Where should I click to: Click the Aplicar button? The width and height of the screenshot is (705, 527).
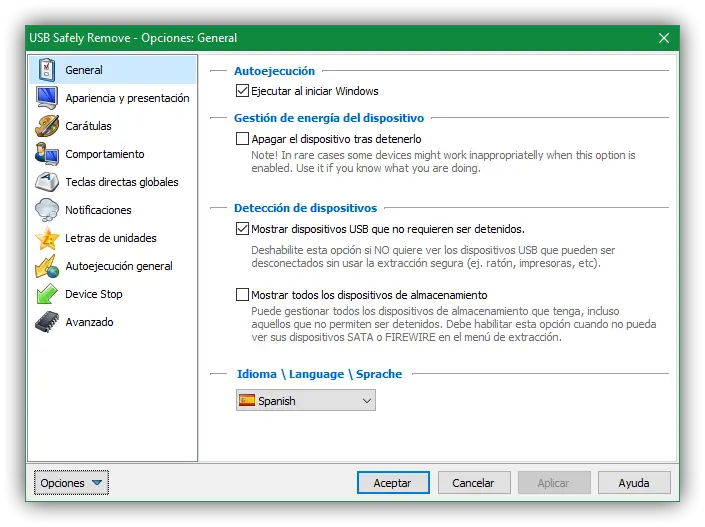pos(554,483)
